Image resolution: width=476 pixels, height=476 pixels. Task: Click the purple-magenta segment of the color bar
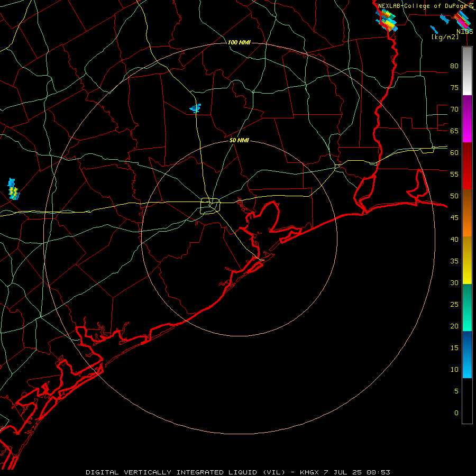(467, 118)
